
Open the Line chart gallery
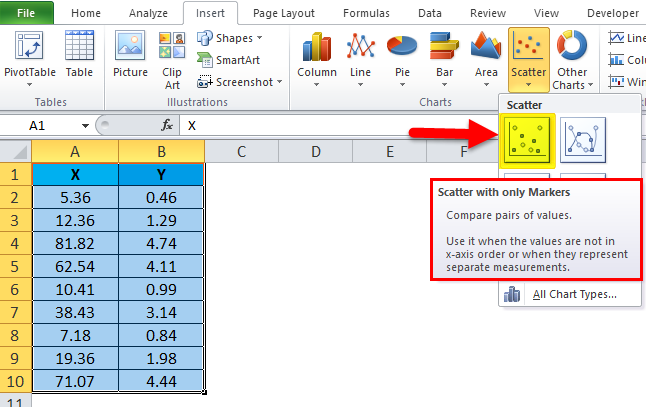[360, 60]
